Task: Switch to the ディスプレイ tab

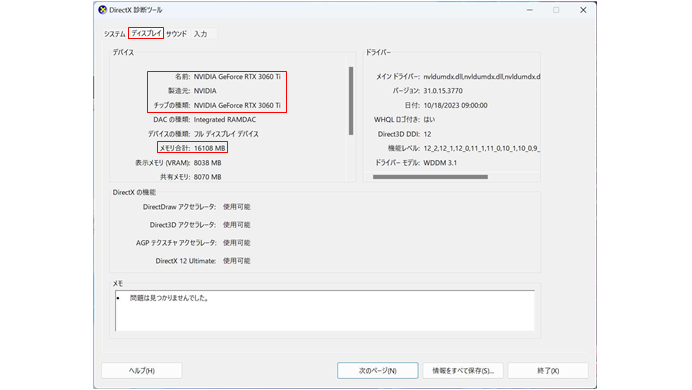Action: coord(146,33)
